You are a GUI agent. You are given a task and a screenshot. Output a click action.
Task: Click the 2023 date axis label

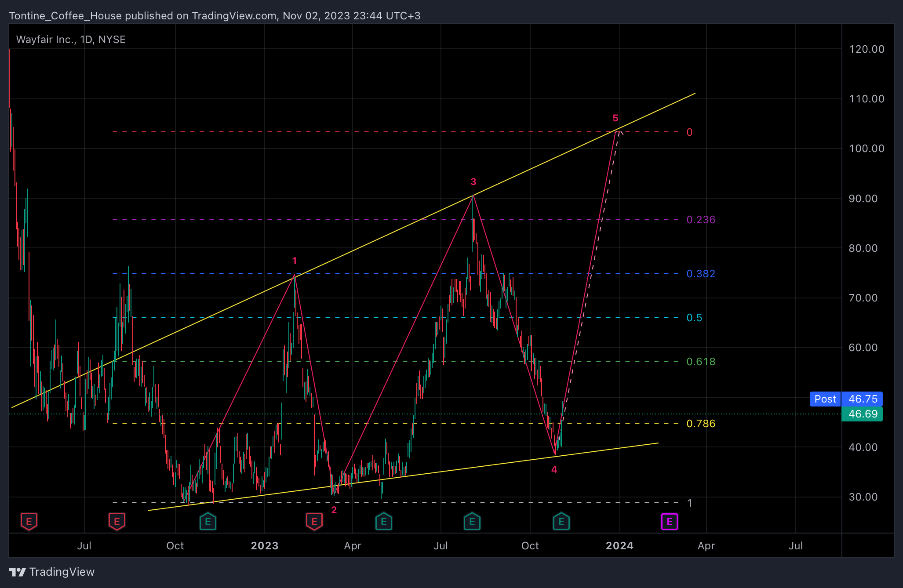(265, 546)
